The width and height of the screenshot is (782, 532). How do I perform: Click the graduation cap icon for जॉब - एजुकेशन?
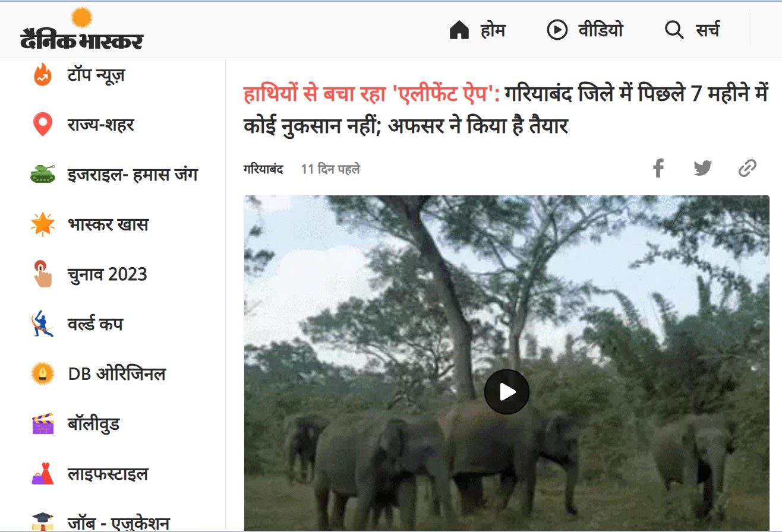pyautogui.click(x=42, y=521)
